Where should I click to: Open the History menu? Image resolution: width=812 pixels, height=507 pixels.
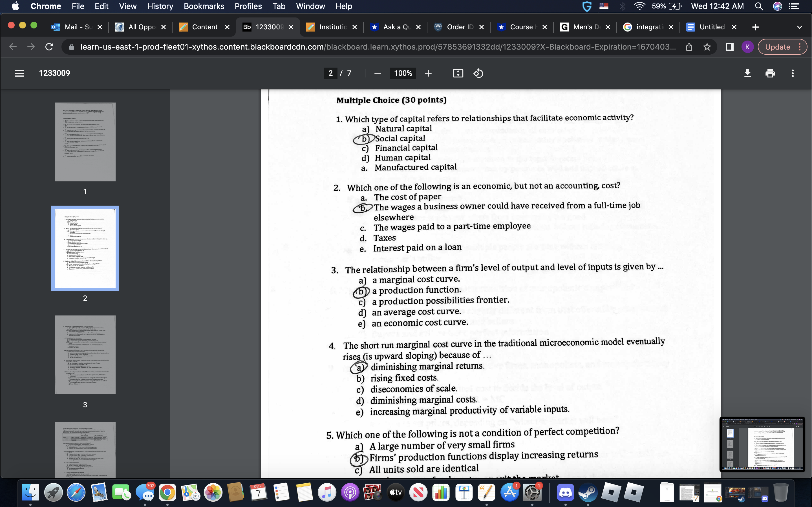tap(160, 6)
